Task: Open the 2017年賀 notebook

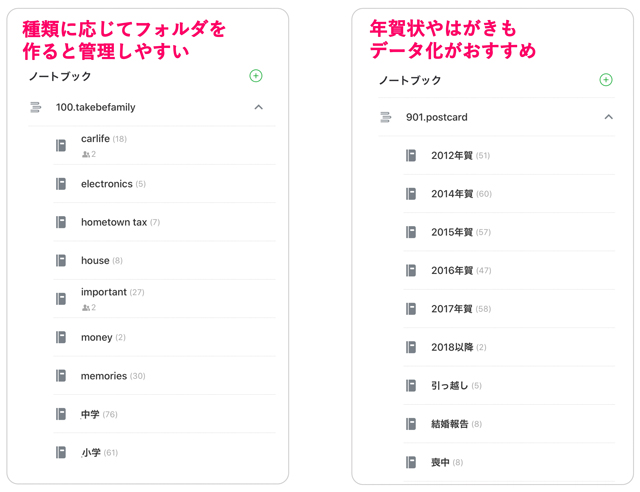Action: [509, 309]
